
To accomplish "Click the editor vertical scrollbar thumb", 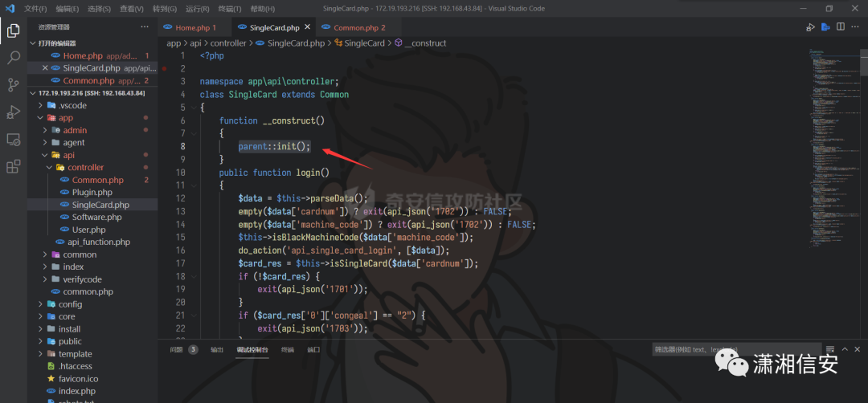I will (864, 61).
